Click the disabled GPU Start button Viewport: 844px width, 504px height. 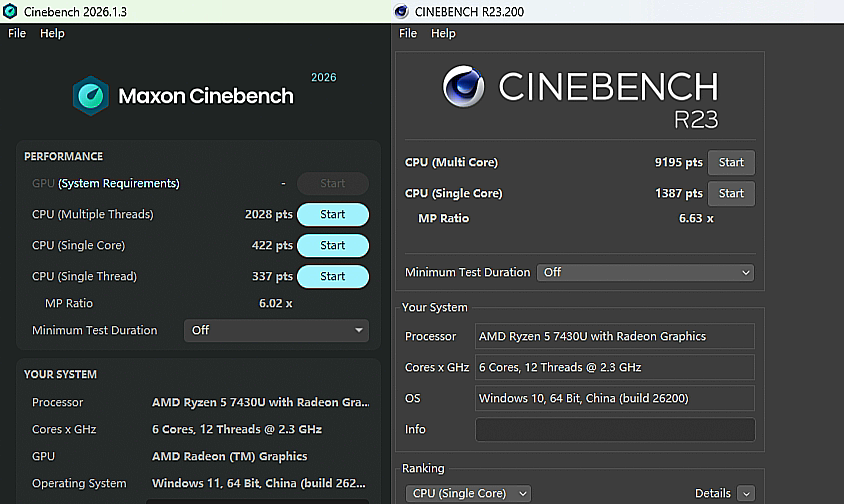point(333,184)
